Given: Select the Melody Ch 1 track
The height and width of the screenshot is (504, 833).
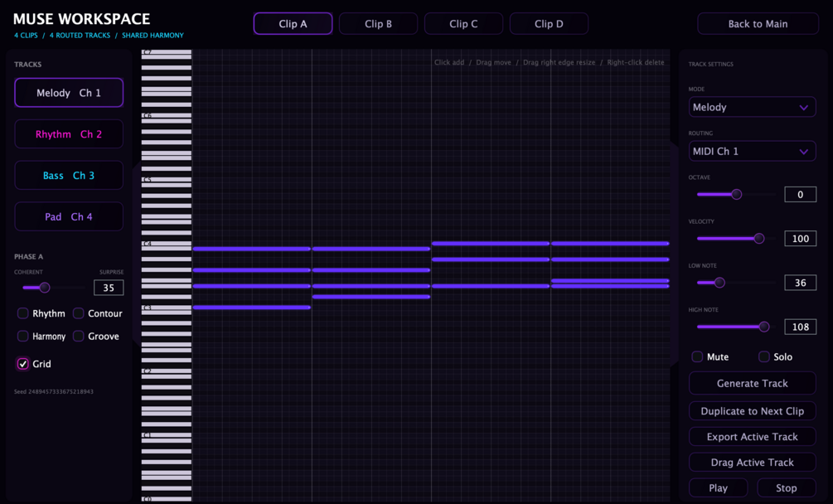Looking at the screenshot, I should pyautogui.click(x=69, y=93).
